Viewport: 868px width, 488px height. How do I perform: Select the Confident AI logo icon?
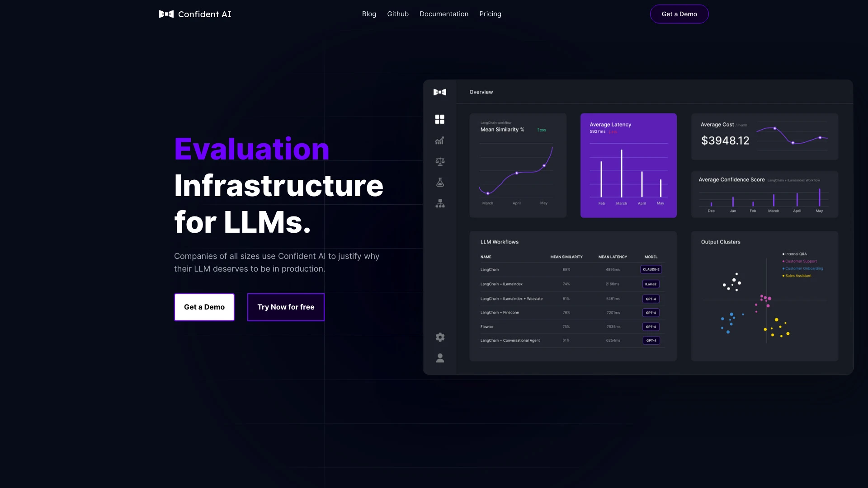166,14
